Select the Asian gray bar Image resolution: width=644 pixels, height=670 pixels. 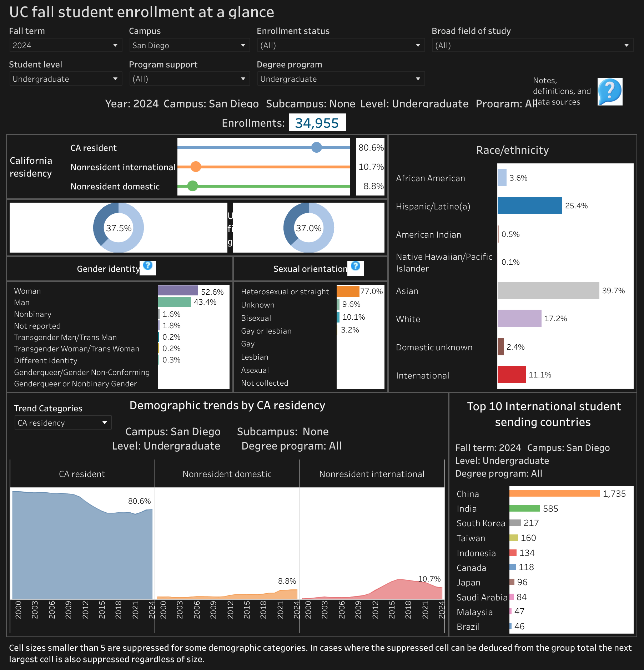548,290
